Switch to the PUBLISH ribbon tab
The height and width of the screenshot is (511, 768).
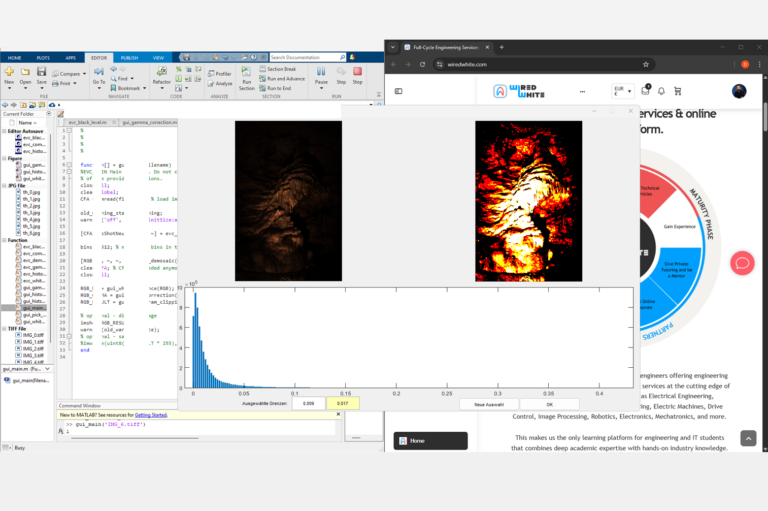coord(129,58)
